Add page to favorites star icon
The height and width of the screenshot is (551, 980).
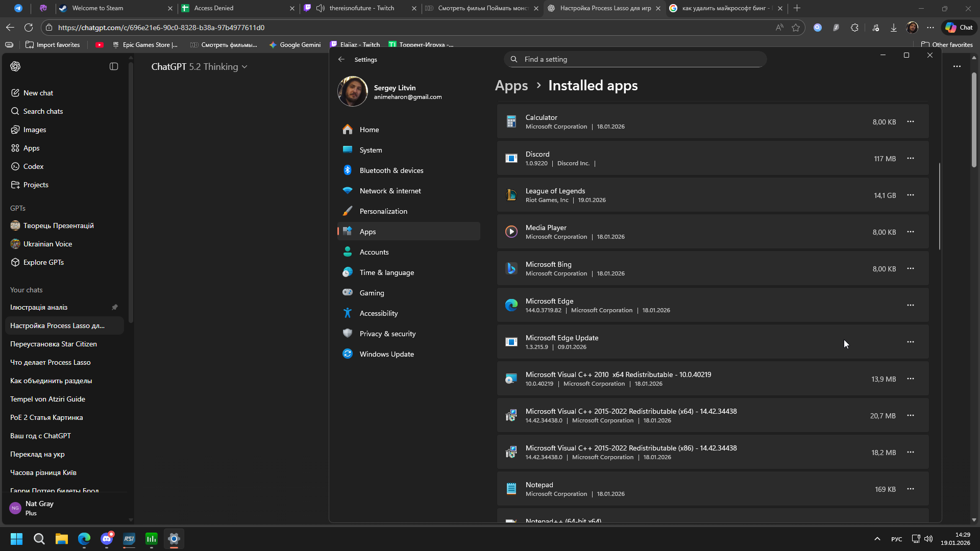coord(795,28)
